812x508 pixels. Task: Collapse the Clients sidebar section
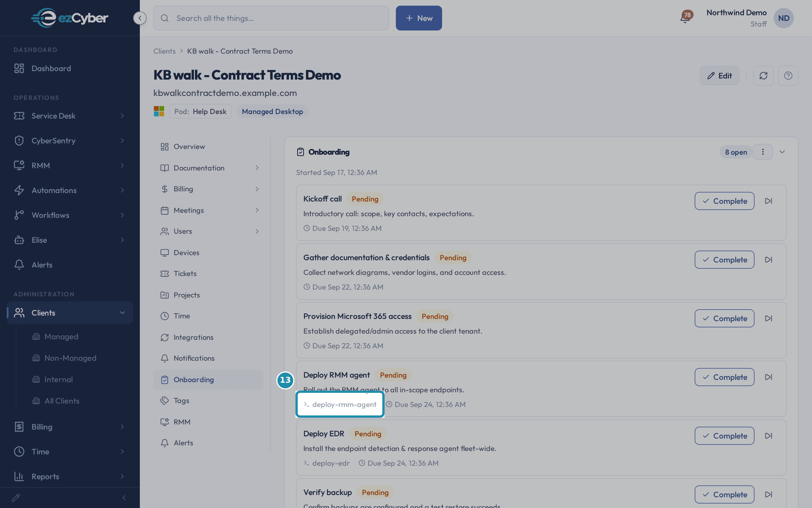(x=70, y=313)
